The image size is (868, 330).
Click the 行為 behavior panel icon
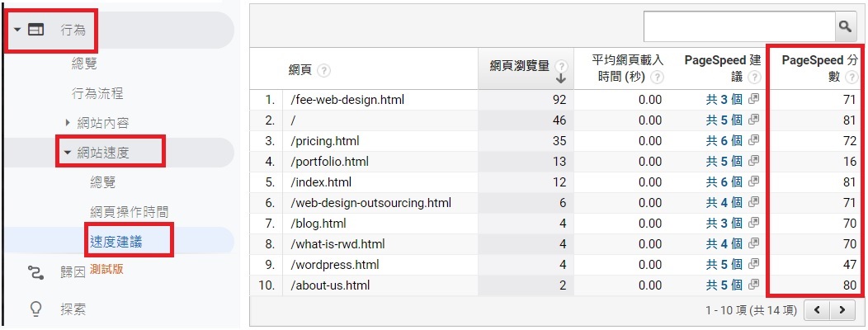[35, 30]
